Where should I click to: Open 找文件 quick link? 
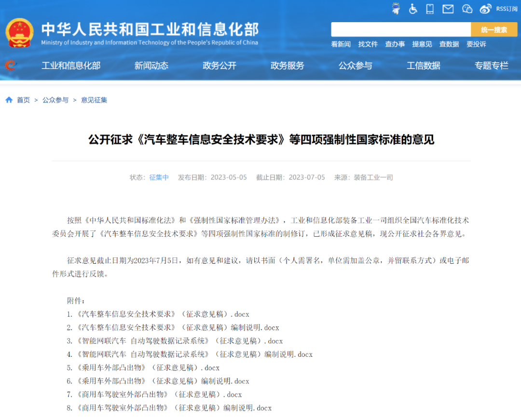point(368,44)
